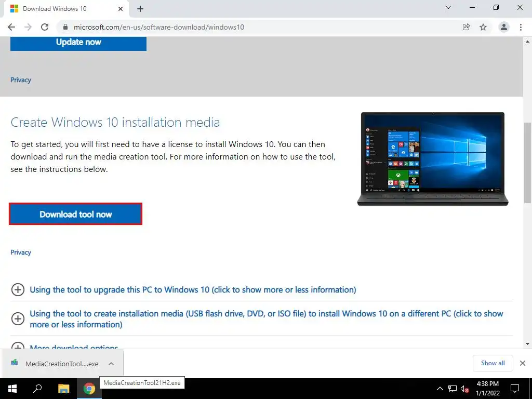The image size is (532, 399).
Task: Expand 'Using the tool to create installation media' section
Action: (267, 319)
